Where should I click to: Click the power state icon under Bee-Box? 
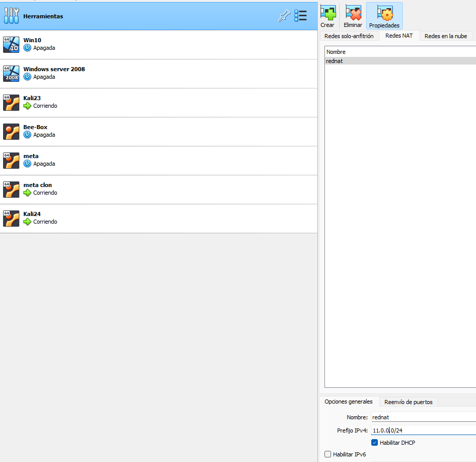[x=27, y=135]
